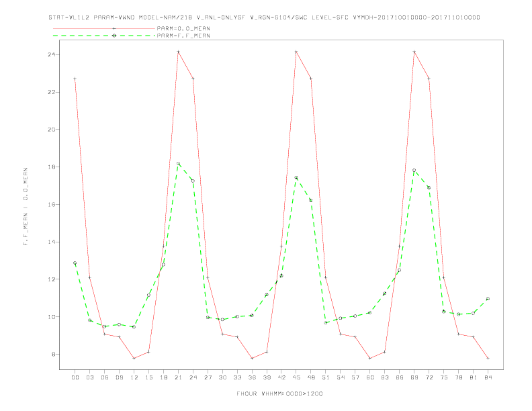Click x-axis tick label 48
Image resolution: width=532 pixels, height=411 pixels.
click(311, 377)
